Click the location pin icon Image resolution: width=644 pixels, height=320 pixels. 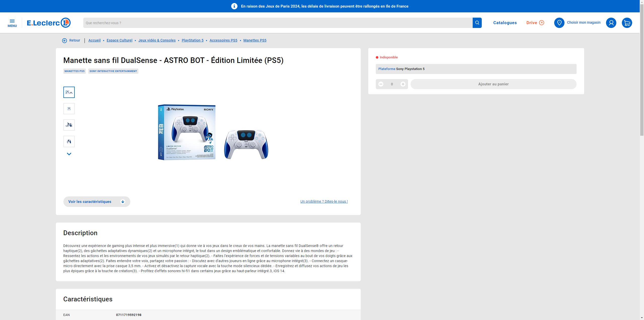coord(559,23)
